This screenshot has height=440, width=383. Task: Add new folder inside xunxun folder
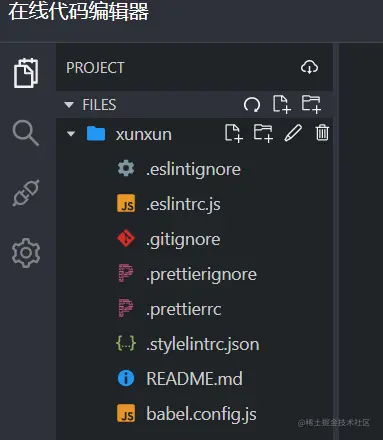(263, 133)
